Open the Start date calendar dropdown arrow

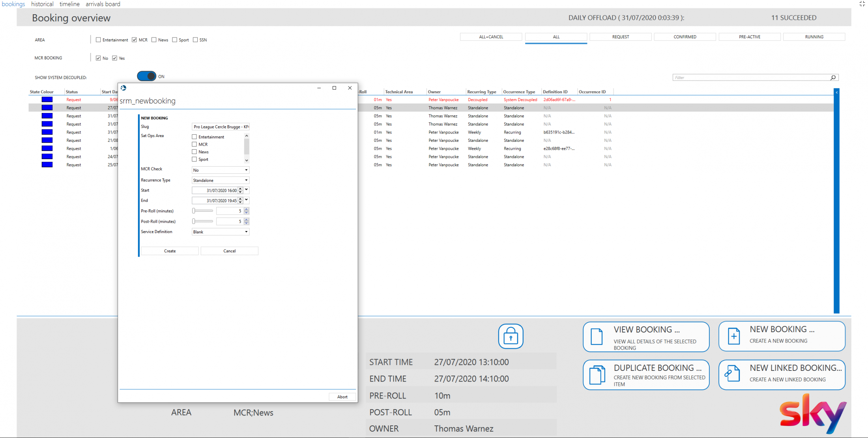(247, 190)
